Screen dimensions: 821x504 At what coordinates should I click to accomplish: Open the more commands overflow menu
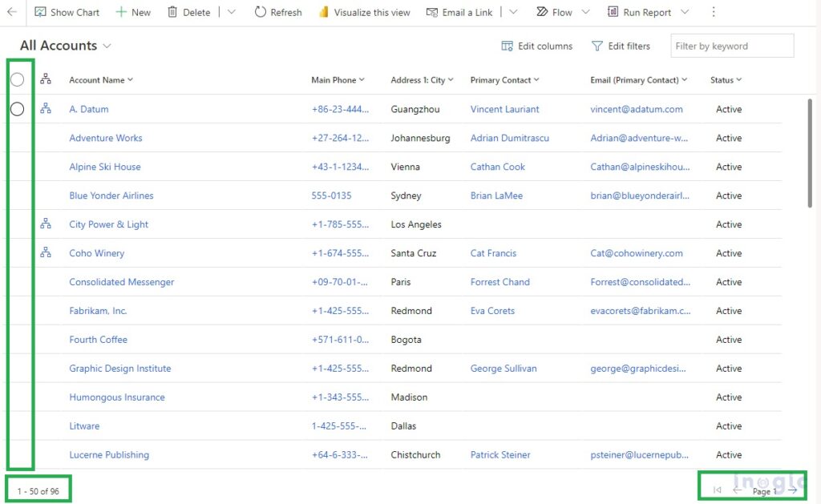pyautogui.click(x=714, y=12)
